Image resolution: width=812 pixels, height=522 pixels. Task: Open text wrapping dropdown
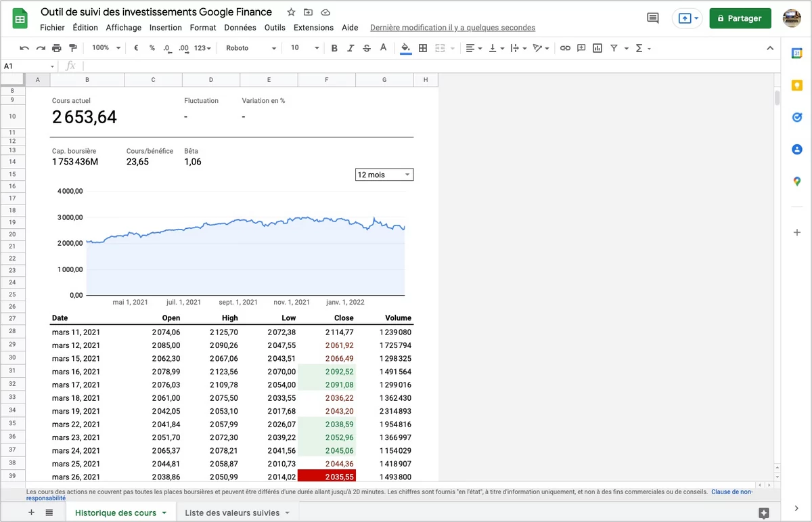518,48
